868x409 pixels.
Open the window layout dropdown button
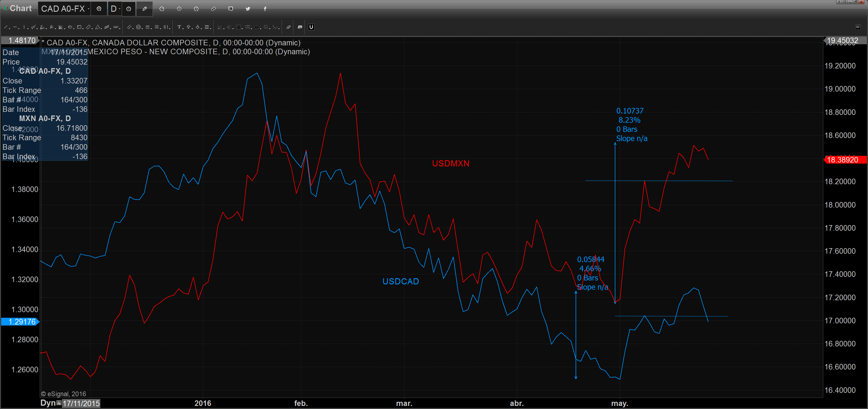click(845, 2)
